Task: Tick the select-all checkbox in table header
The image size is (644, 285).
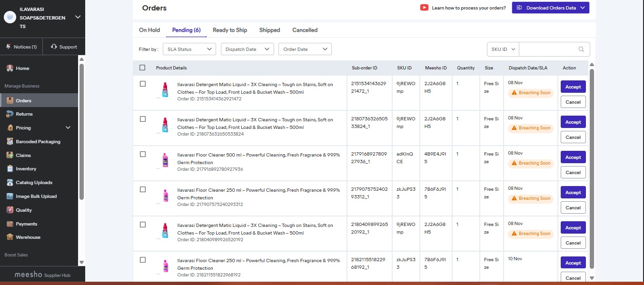Action: (142, 68)
